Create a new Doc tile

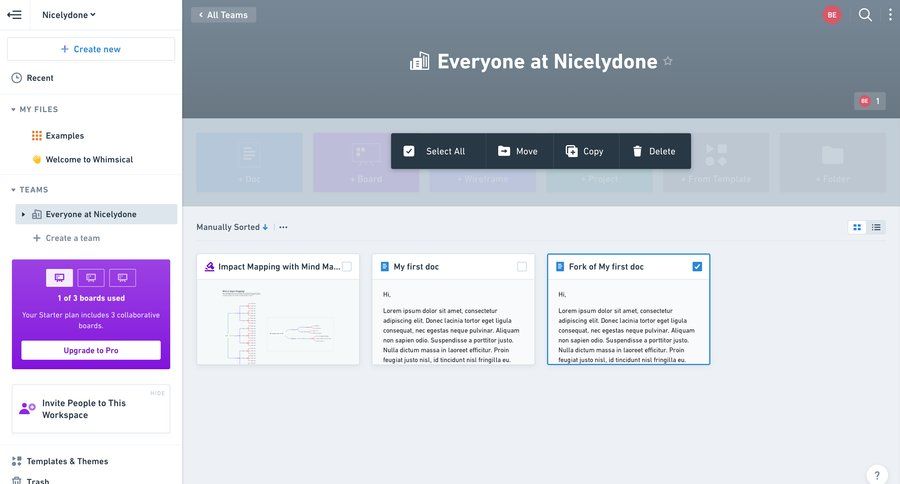pyautogui.click(x=249, y=162)
